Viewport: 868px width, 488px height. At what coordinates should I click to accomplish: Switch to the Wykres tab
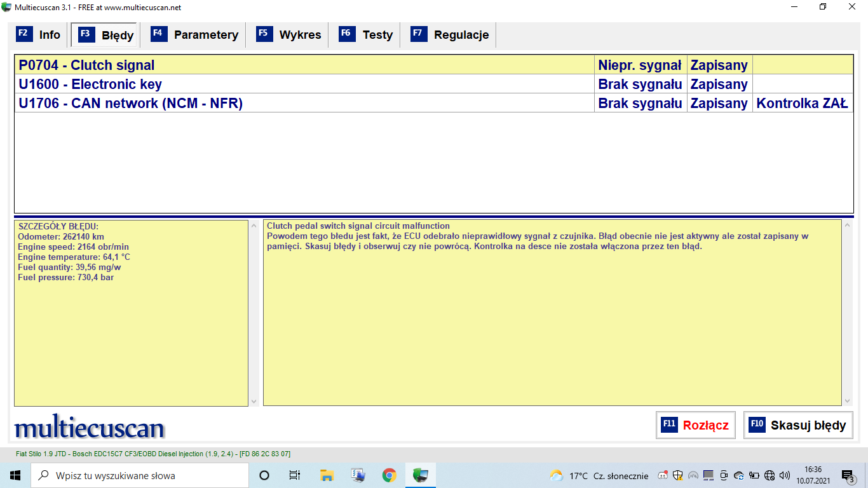[x=289, y=35]
